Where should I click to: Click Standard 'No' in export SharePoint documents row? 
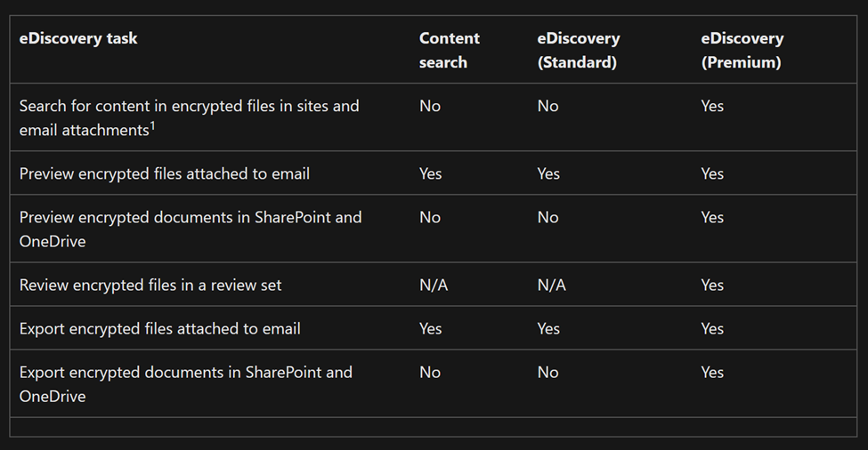[548, 373]
